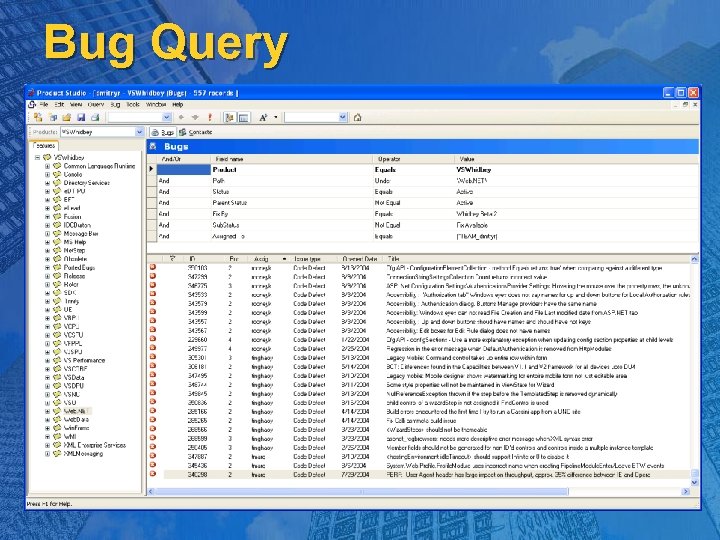Viewport: 720px width, 540px height.
Task: Click the save floppy disk icon
Action: click(81, 118)
